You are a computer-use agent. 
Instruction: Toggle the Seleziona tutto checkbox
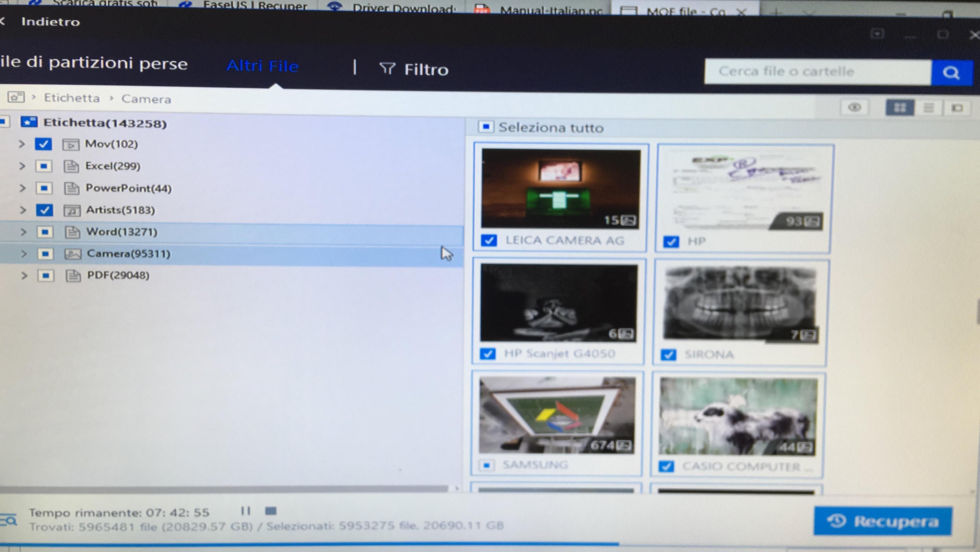[486, 126]
